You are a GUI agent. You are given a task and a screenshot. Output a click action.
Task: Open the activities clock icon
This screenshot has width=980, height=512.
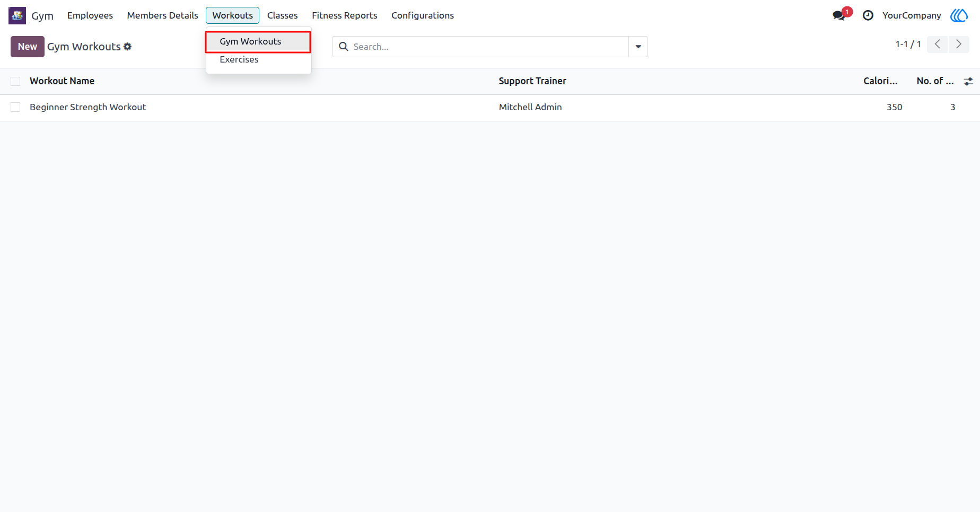pyautogui.click(x=868, y=15)
